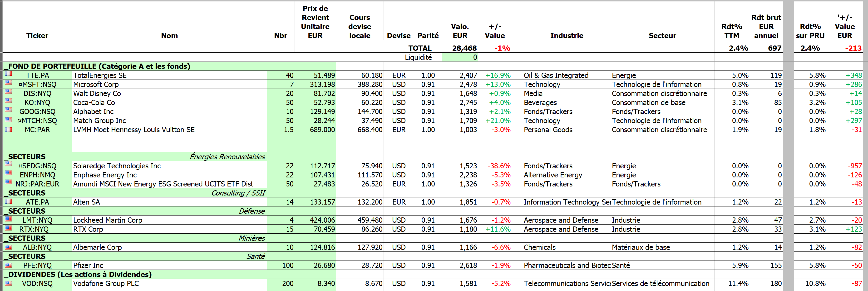Click the RTX Corp name cell
The height and width of the screenshot is (291, 868).
coord(169,229)
